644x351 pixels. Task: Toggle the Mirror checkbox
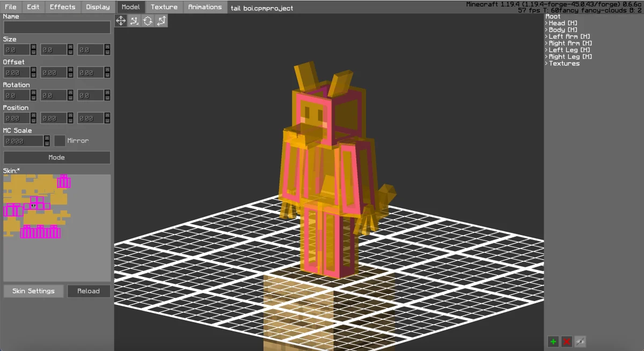coord(60,141)
